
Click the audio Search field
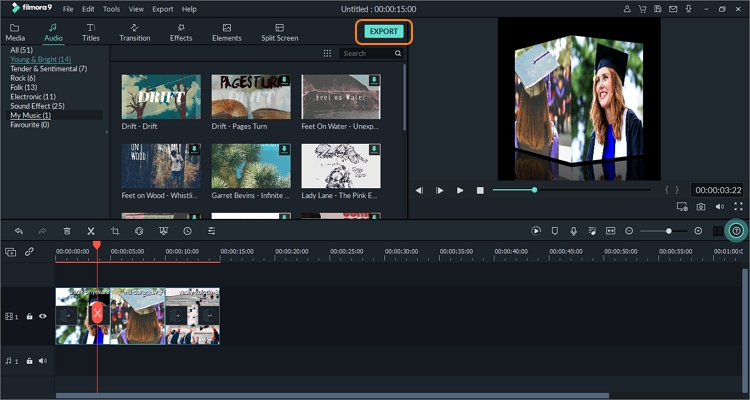[366, 54]
